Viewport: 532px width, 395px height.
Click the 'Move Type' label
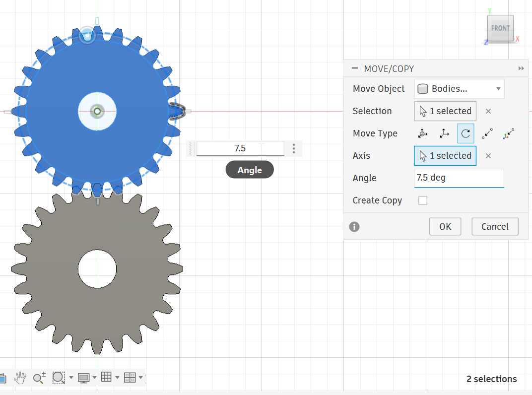tap(375, 133)
